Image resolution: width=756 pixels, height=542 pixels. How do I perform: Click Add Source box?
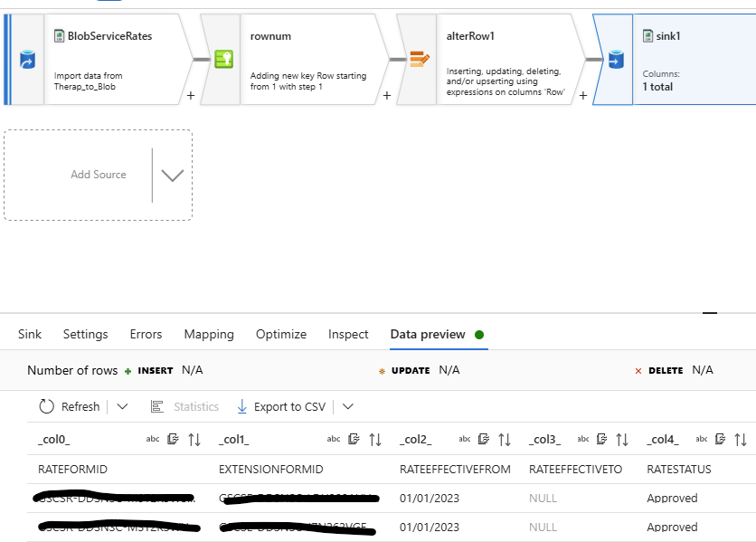coord(98,175)
